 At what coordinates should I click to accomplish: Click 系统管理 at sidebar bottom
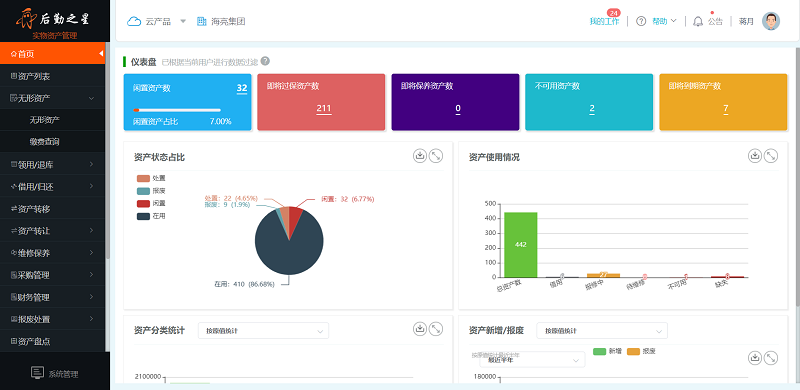55,374
